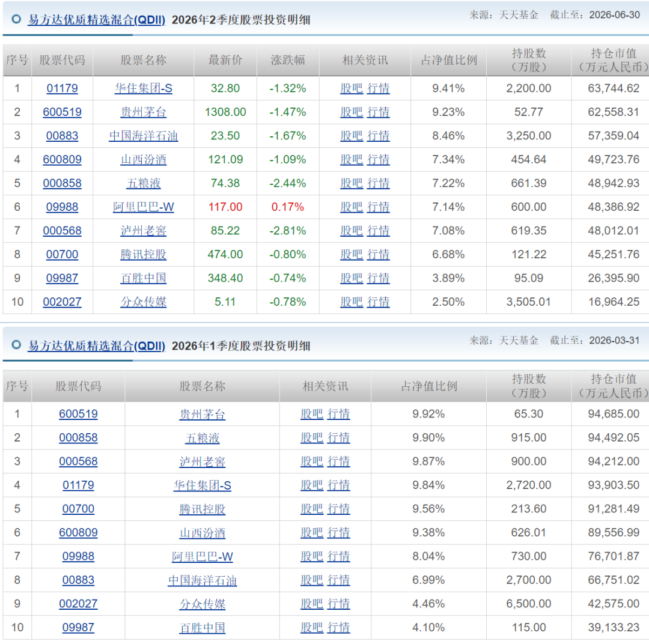Open 股吧 for 腾讯控股 in 2季度 table

coord(352,254)
